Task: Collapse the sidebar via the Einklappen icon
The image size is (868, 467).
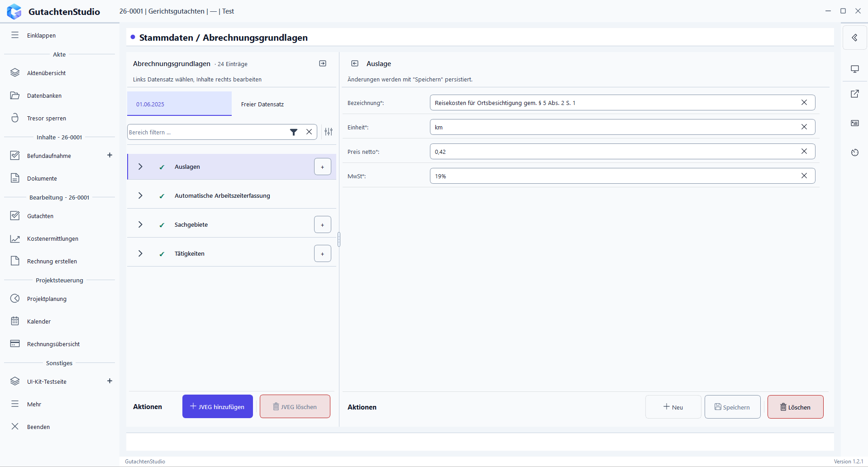Action: [15, 35]
